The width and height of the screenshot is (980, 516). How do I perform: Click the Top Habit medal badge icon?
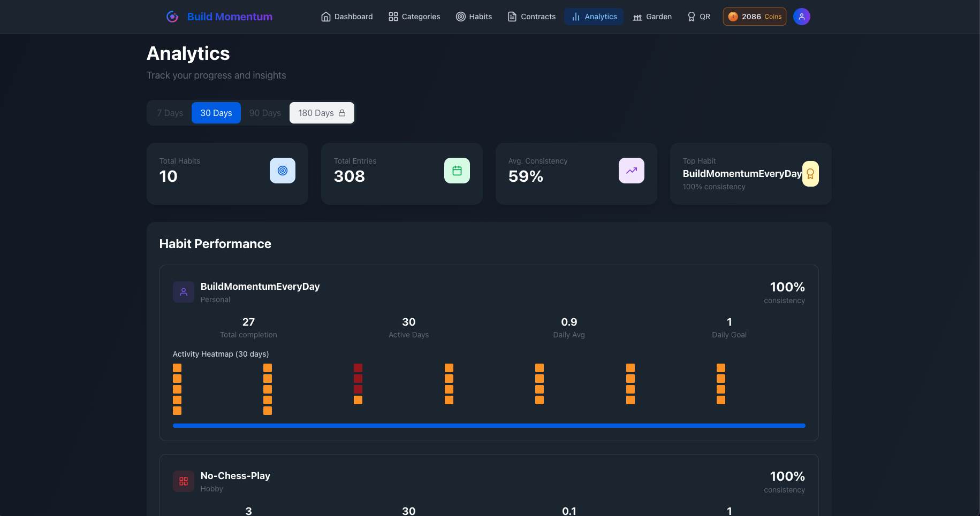click(x=810, y=173)
